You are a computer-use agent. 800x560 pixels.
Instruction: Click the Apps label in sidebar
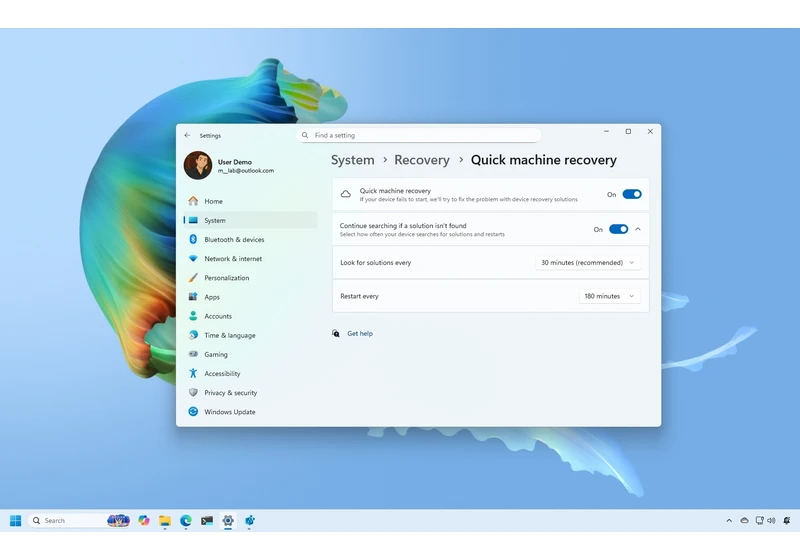[212, 297]
